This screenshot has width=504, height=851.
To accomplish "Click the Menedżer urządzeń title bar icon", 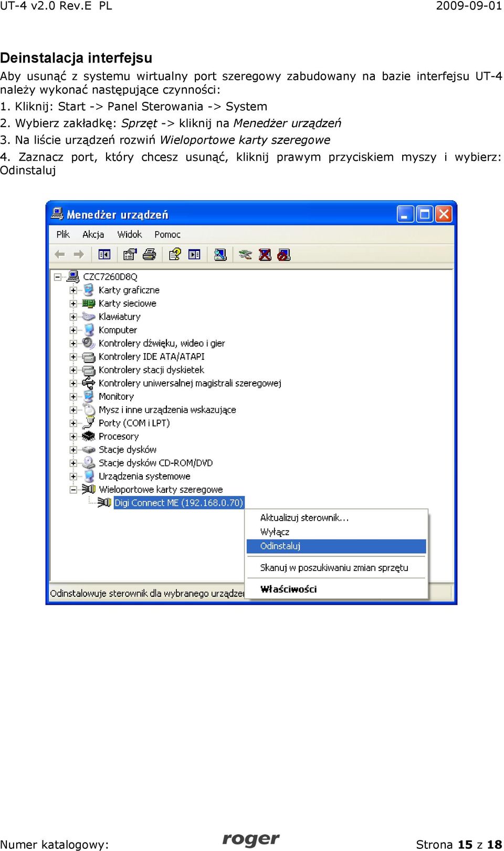I will [x=57, y=214].
